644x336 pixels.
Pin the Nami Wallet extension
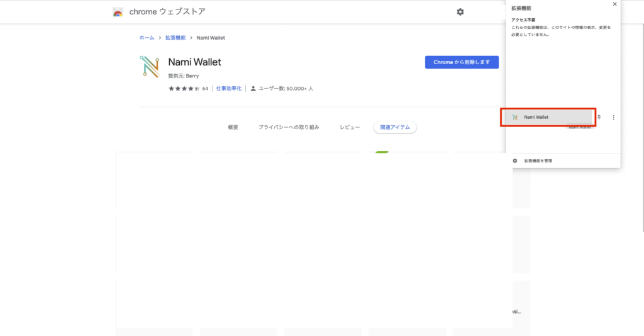(599, 118)
